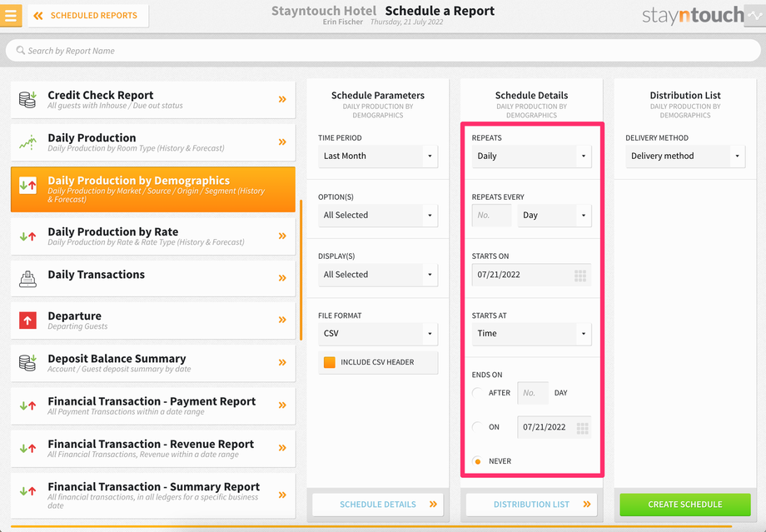The image size is (766, 532).
Task: Open Summary Report via chevron arrow
Action: click(x=282, y=495)
